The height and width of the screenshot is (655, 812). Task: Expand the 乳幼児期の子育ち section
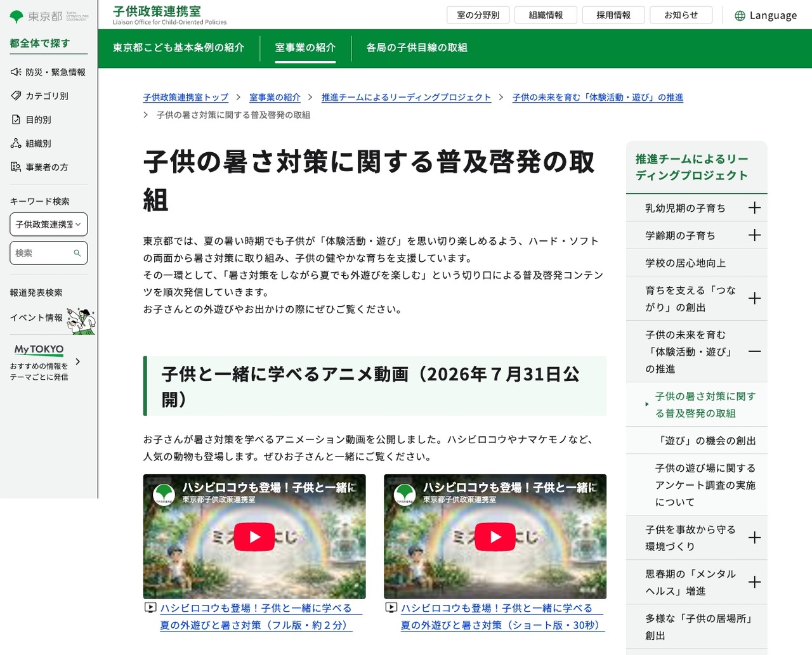754,207
